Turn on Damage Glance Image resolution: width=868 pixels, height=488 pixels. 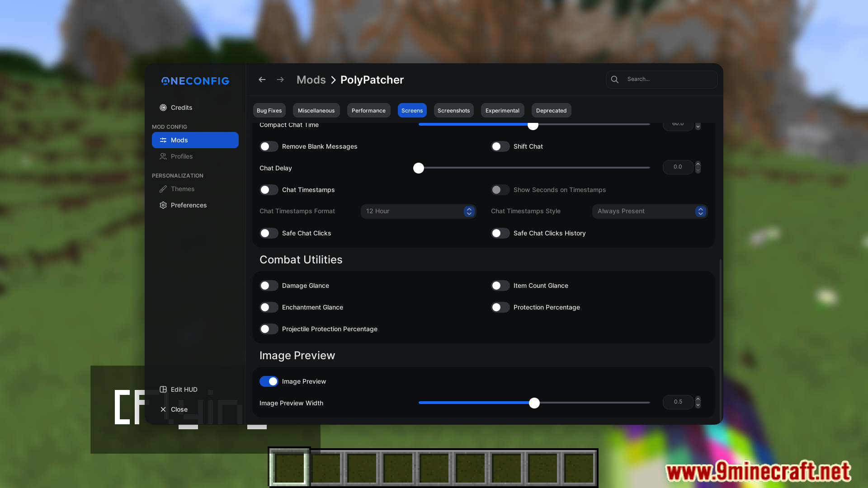tap(269, 286)
